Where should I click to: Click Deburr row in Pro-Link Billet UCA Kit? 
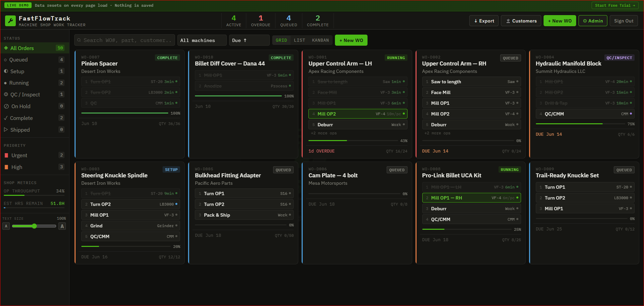[471, 209]
